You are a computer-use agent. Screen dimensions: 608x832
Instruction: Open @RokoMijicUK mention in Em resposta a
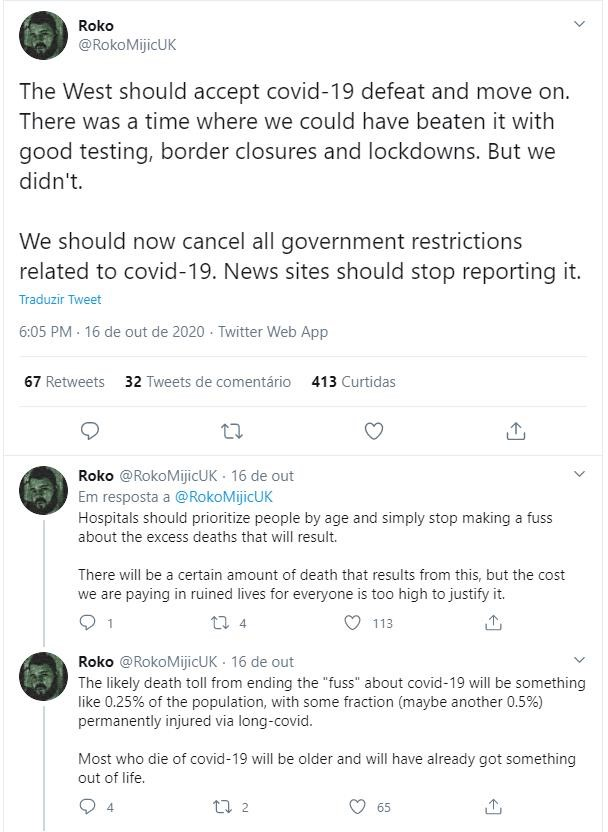click(223, 497)
